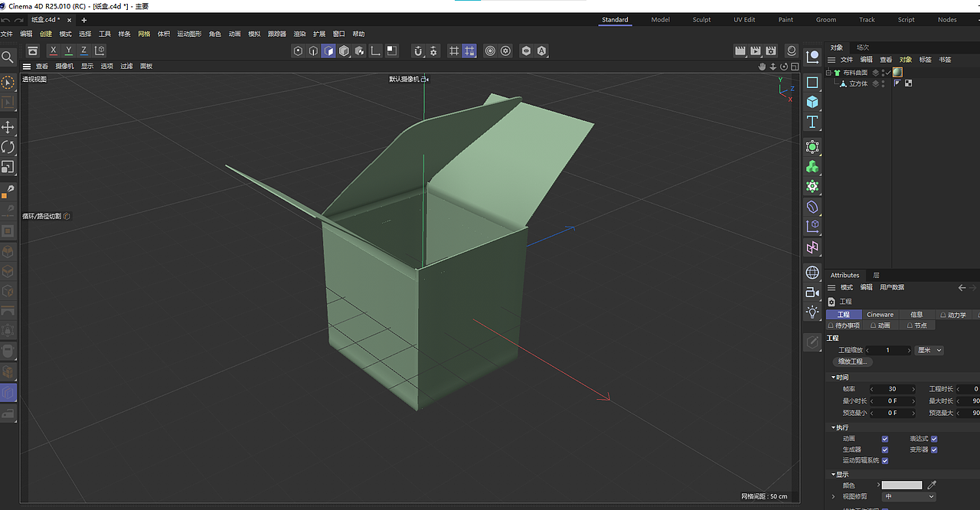Select the text tool icon in the right palette
Screen dimensions: 980x510
pyautogui.click(x=812, y=122)
